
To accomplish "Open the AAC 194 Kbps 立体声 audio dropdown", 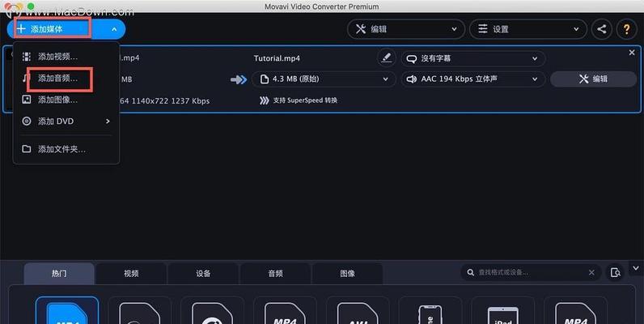I will pos(473,79).
